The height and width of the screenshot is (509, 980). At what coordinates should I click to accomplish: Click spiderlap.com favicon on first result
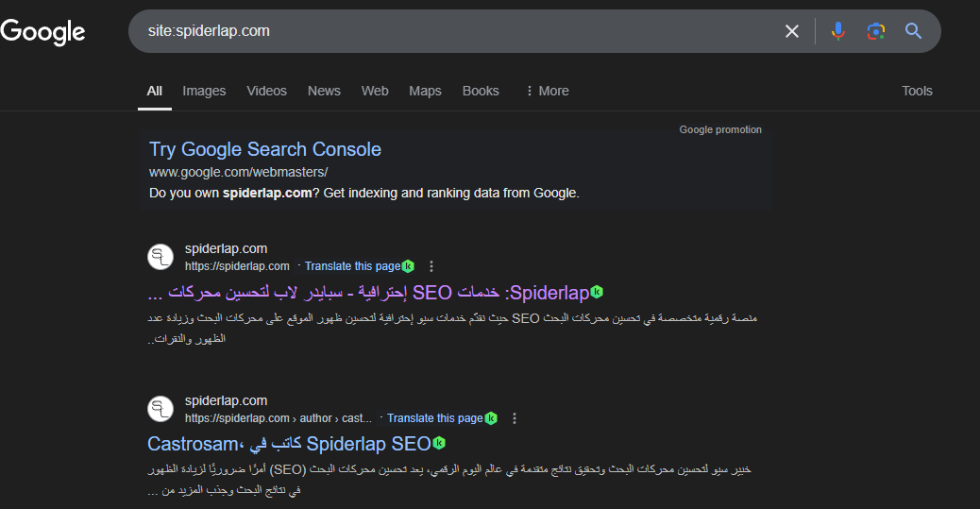coord(161,257)
